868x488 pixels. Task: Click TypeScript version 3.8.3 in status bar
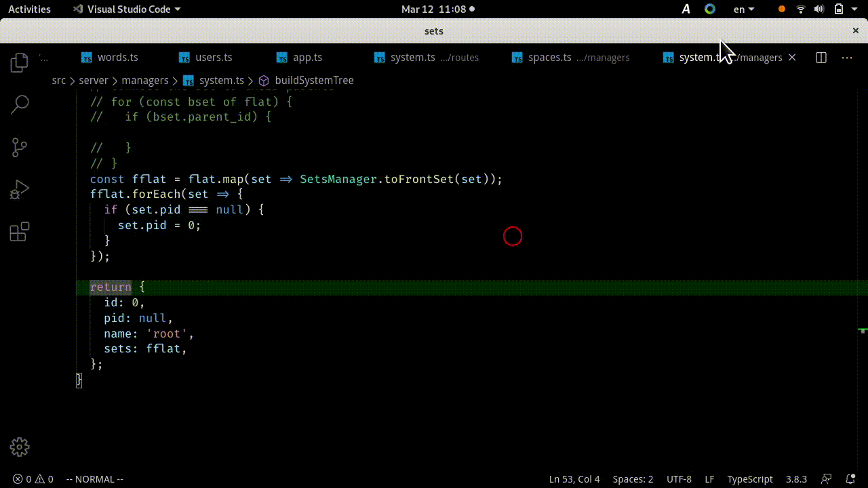[796, 479]
